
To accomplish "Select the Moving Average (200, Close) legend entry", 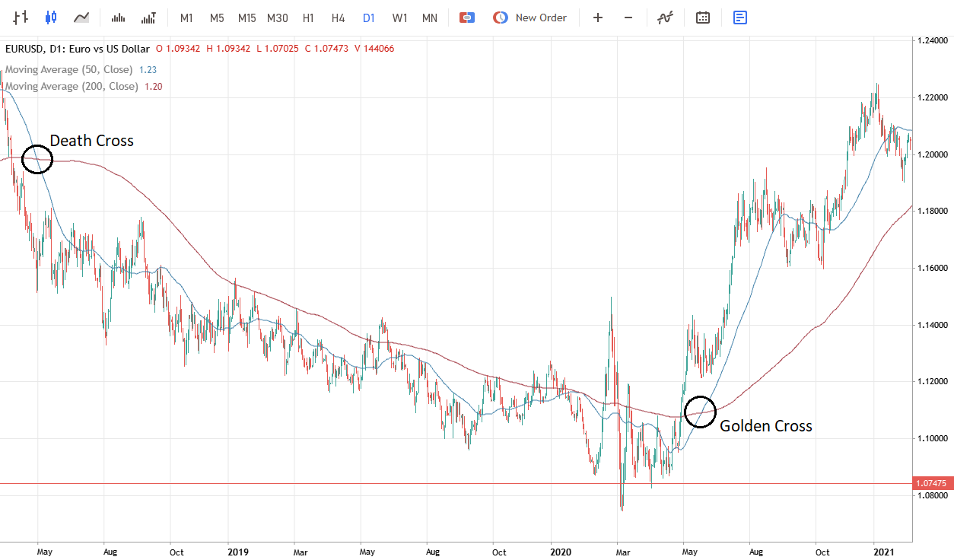I will click(76, 86).
